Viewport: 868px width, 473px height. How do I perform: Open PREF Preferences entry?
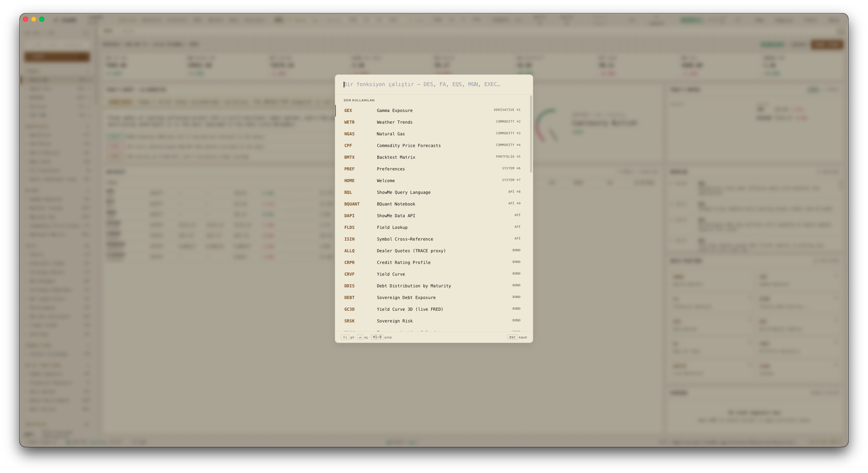pos(432,169)
